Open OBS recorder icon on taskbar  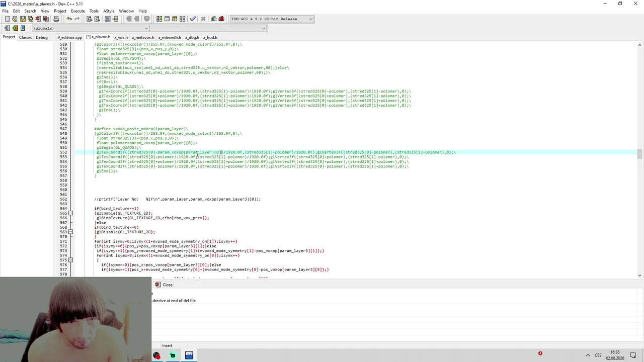coord(157,355)
